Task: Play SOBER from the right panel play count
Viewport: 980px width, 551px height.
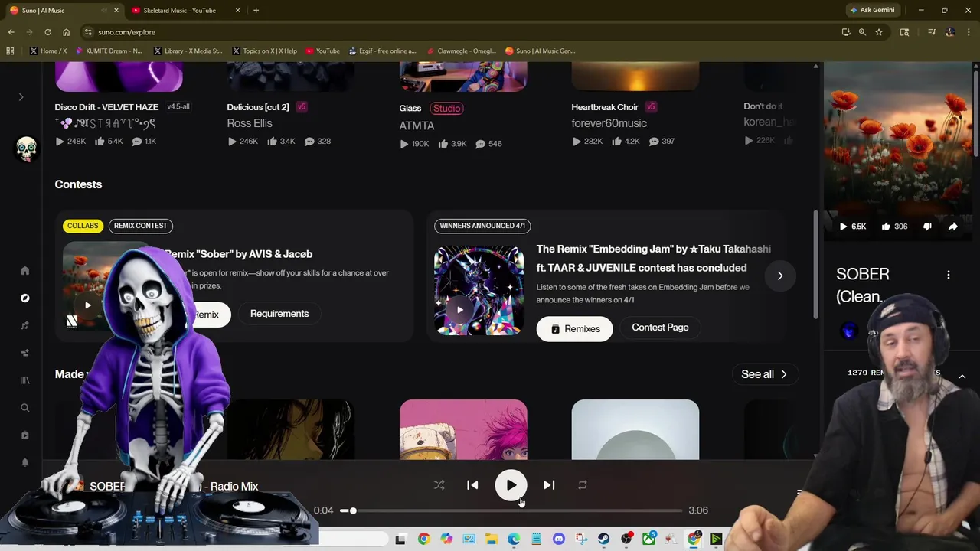Action: click(x=852, y=227)
